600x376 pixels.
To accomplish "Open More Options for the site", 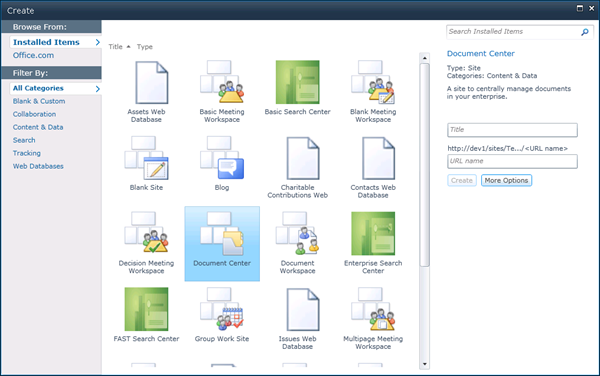I will click(506, 180).
